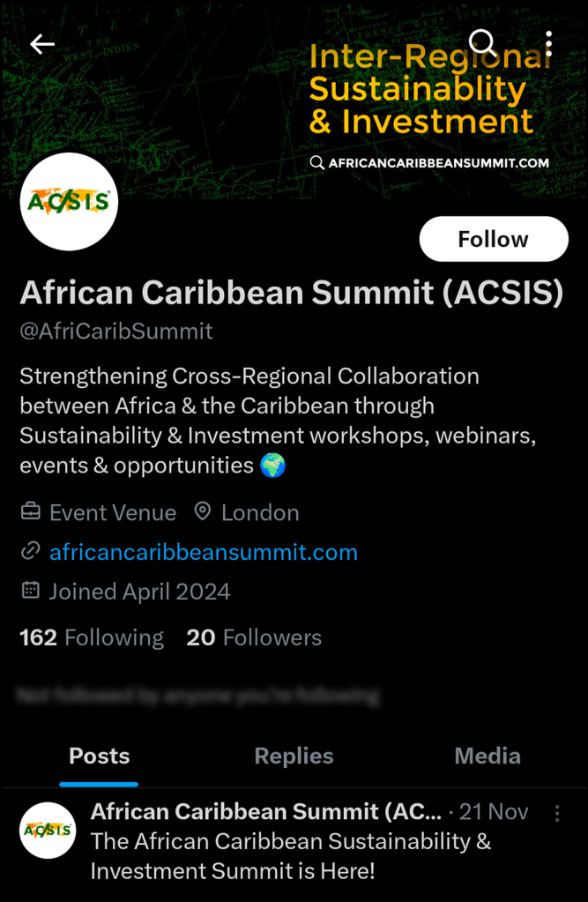Viewport: 588px width, 902px height.
Task: Tap the Joined April 2024 calendar icon
Action: click(x=31, y=591)
